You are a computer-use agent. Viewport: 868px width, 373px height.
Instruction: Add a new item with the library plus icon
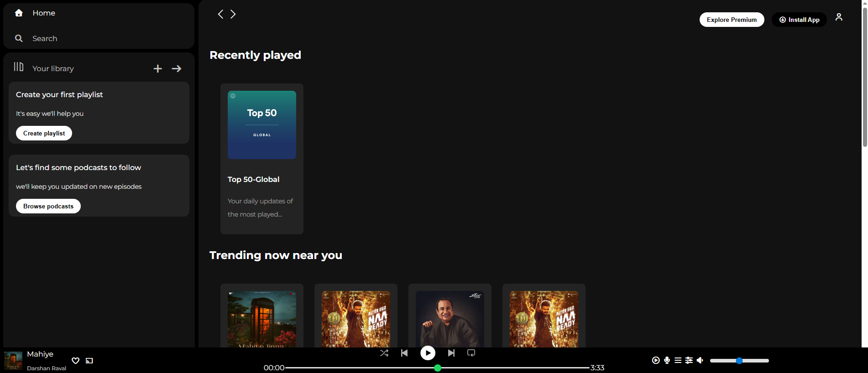pyautogui.click(x=157, y=68)
